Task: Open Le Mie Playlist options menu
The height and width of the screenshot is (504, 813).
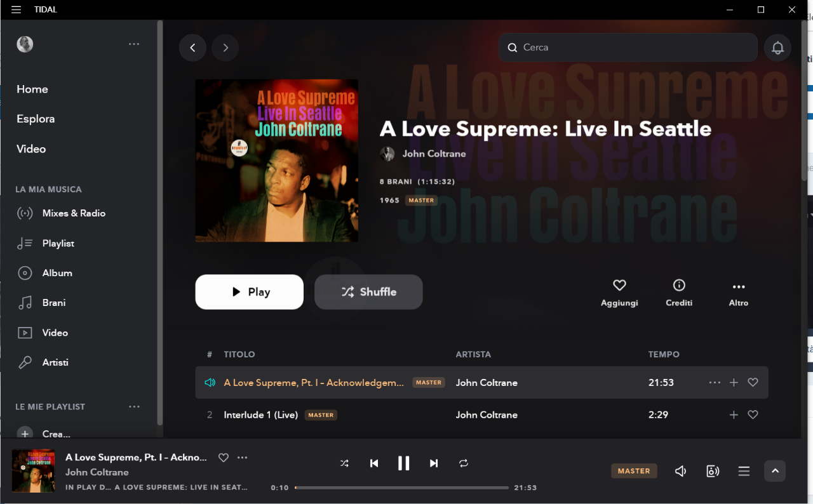Action: point(134,406)
